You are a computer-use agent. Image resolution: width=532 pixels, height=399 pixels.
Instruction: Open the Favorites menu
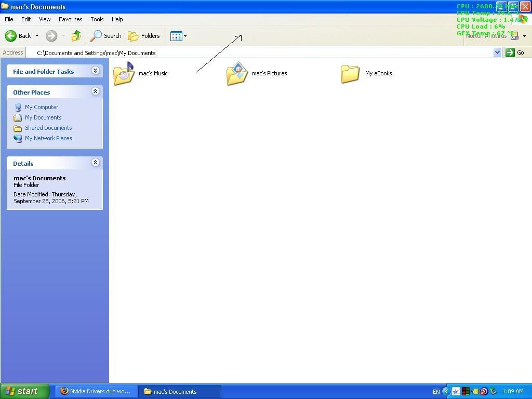[70, 19]
